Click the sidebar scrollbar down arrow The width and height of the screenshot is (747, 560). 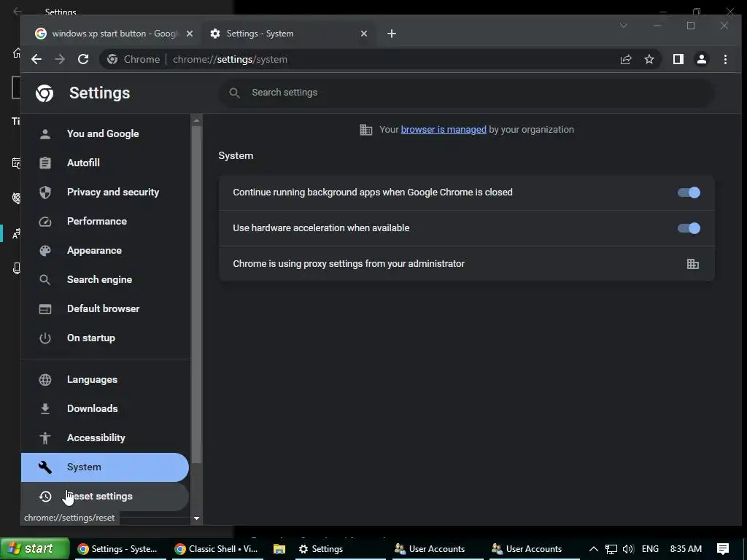click(x=196, y=518)
